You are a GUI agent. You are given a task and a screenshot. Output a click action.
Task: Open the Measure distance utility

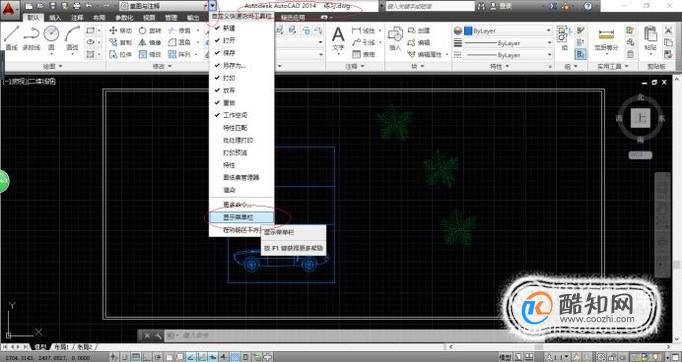(x=606, y=39)
